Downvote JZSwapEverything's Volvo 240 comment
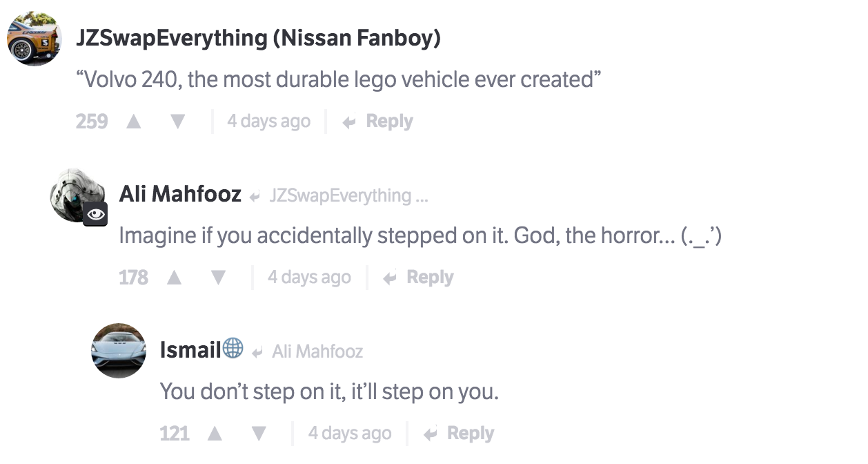This screenshot has width=868, height=464. [x=178, y=122]
